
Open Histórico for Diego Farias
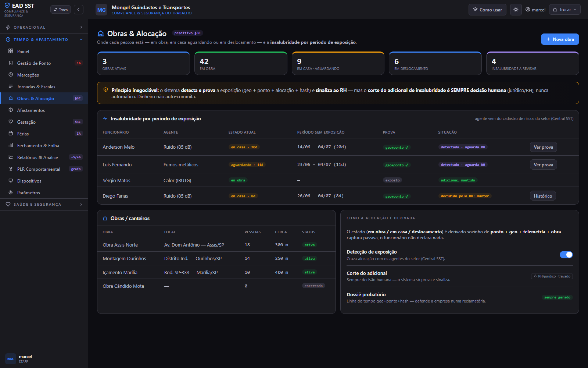[x=543, y=196]
